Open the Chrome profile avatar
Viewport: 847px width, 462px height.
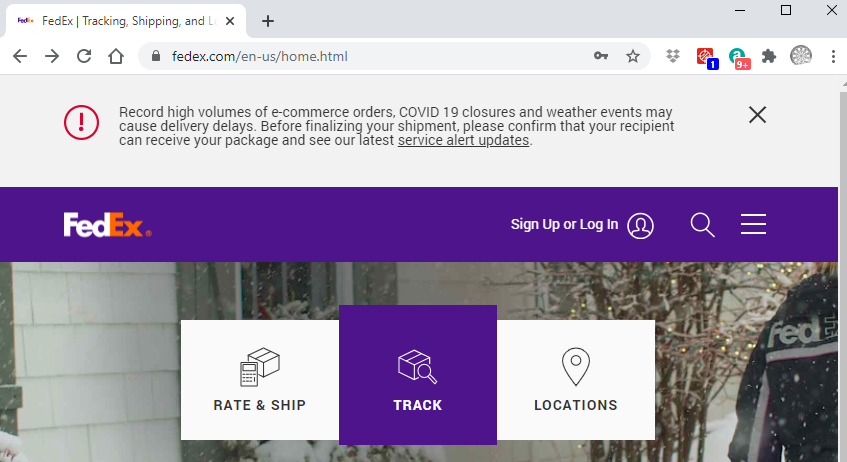click(x=801, y=57)
